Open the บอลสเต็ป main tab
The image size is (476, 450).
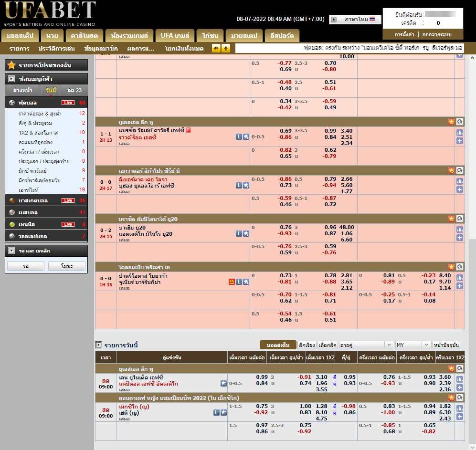coord(20,35)
